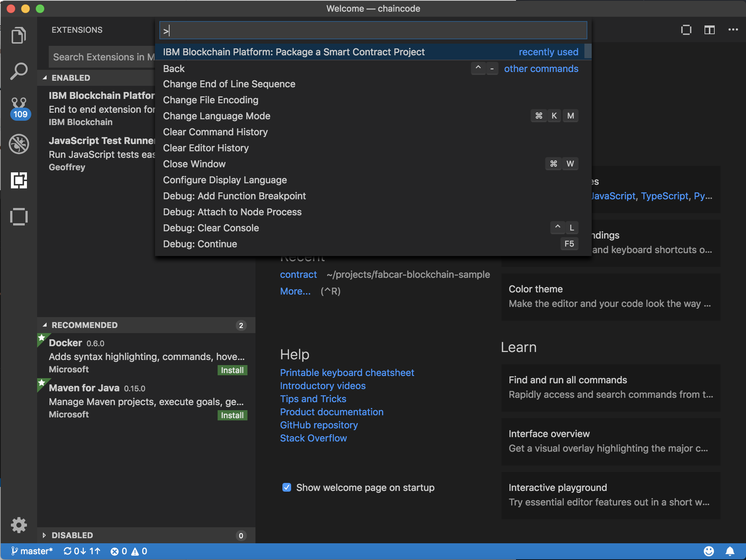
Task: Click the notifications bell in status bar
Action: (x=730, y=551)
